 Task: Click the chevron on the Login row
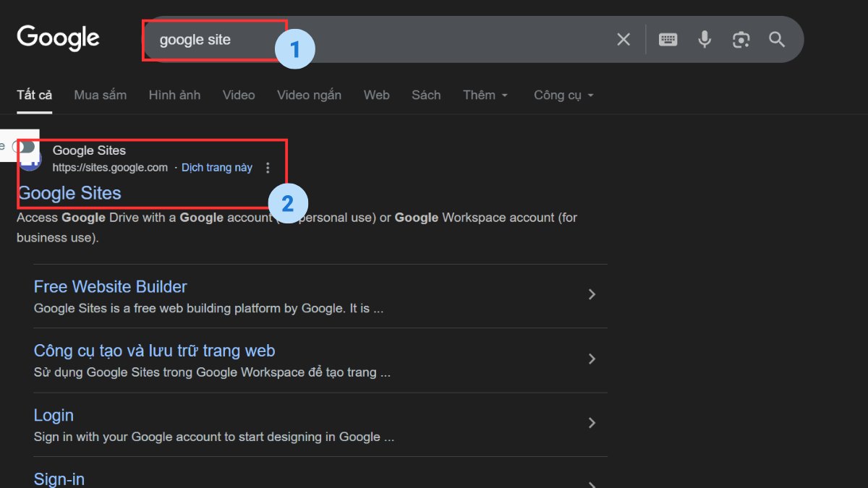[x=592, y=423]
